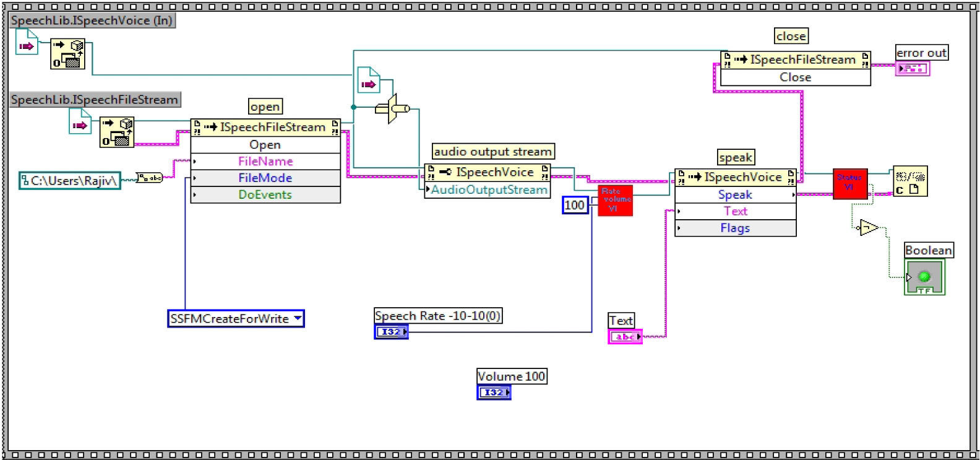Click the pink error out terminal
This screenshot has height=460, width=980.
coord(912,69)
